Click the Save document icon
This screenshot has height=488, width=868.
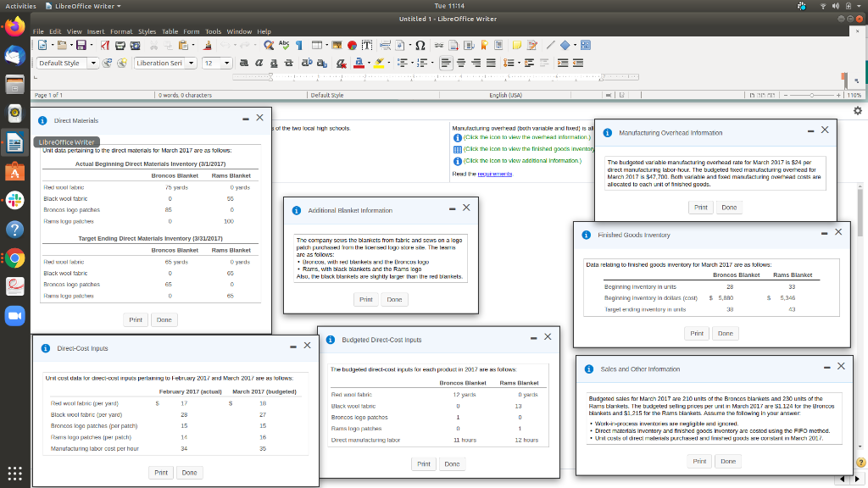tap(81, 46)
